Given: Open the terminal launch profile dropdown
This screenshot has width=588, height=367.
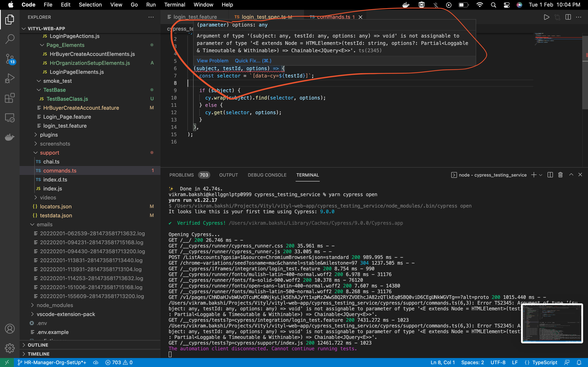Looking at the screenshot, I should [x=540, y=175].
